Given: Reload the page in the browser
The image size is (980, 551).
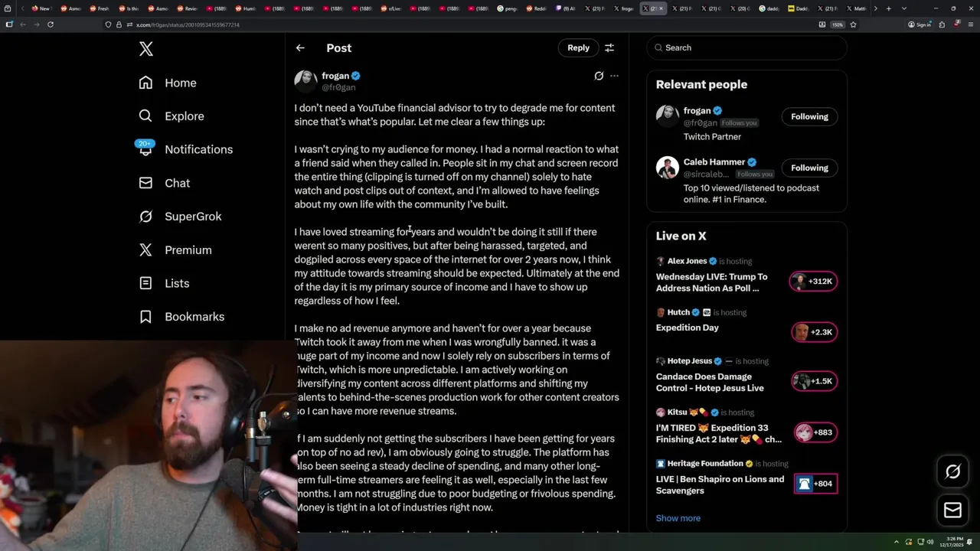Looking at the screenshot, I should pyautogui.click(x=51, y=24).
